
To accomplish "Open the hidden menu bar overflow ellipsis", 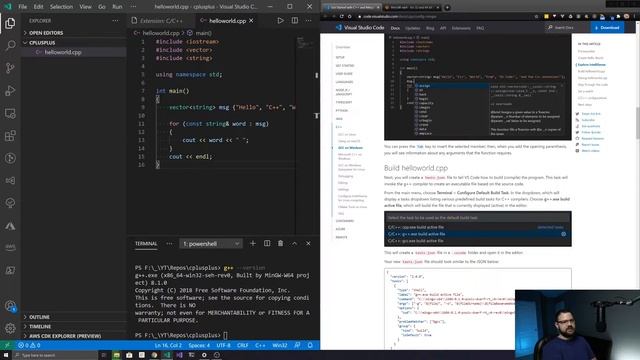I will tap(133, 7).
